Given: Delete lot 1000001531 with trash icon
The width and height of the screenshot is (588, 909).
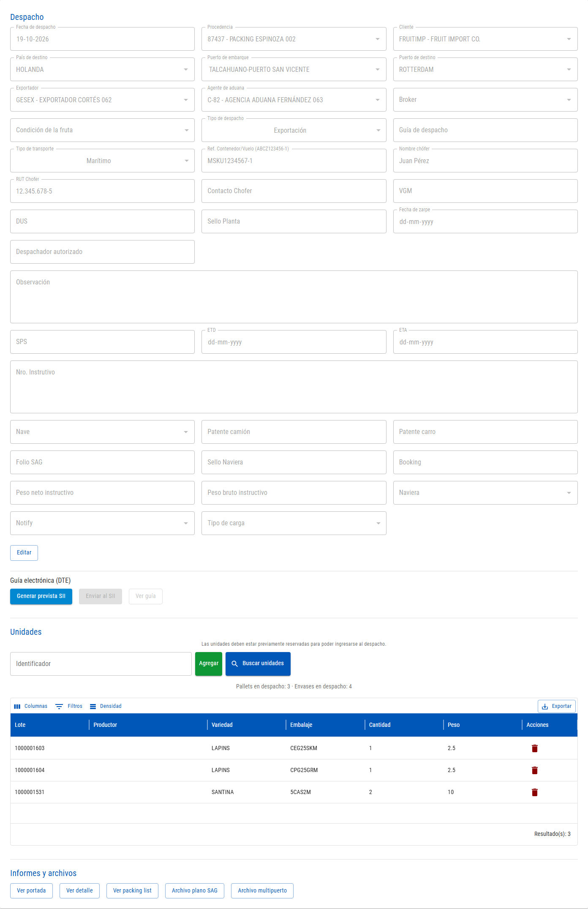Looking at the screenshot, I should point(534,792).
